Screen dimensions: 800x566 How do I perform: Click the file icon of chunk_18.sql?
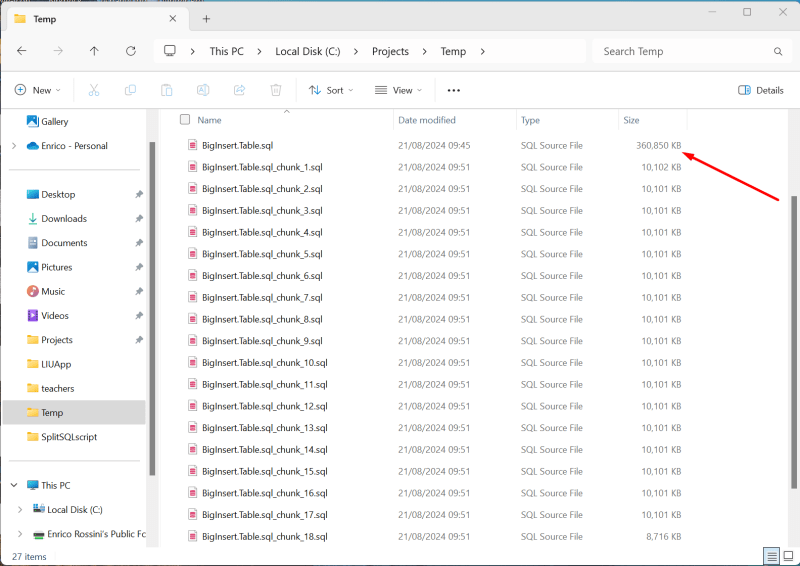pos(192,536)
